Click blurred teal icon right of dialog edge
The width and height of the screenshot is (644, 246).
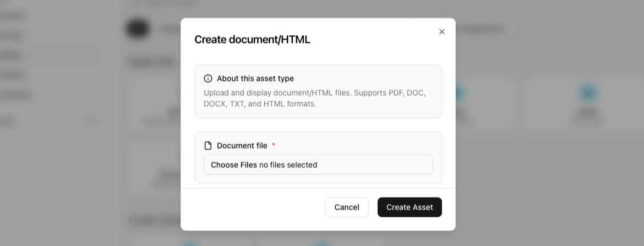[458, 93]
